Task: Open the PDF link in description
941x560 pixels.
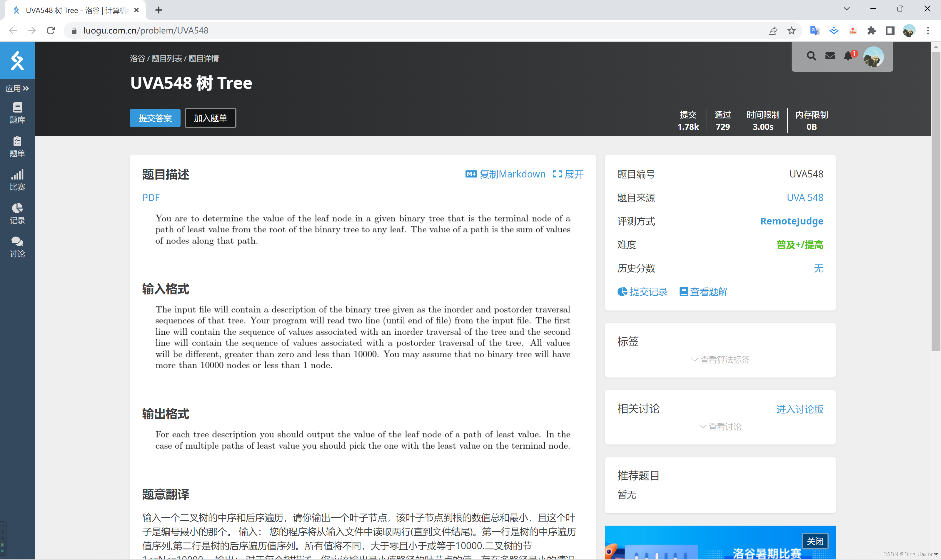Action: pos(151,197)
